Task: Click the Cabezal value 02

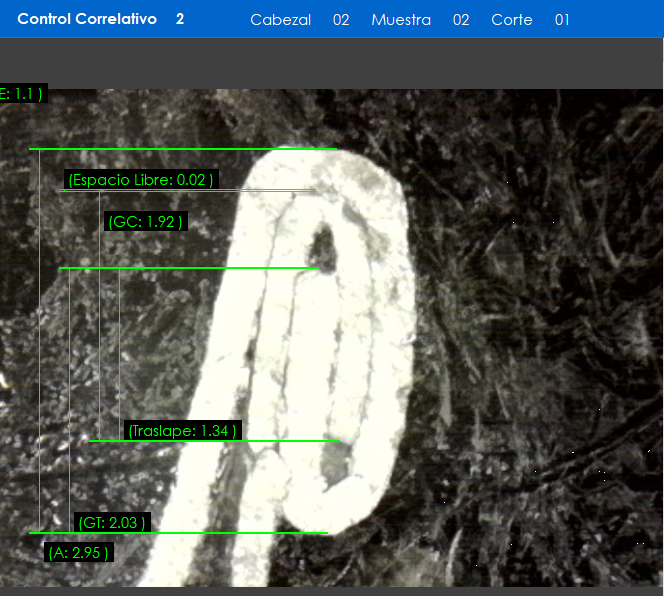Action: pos(341,20)
